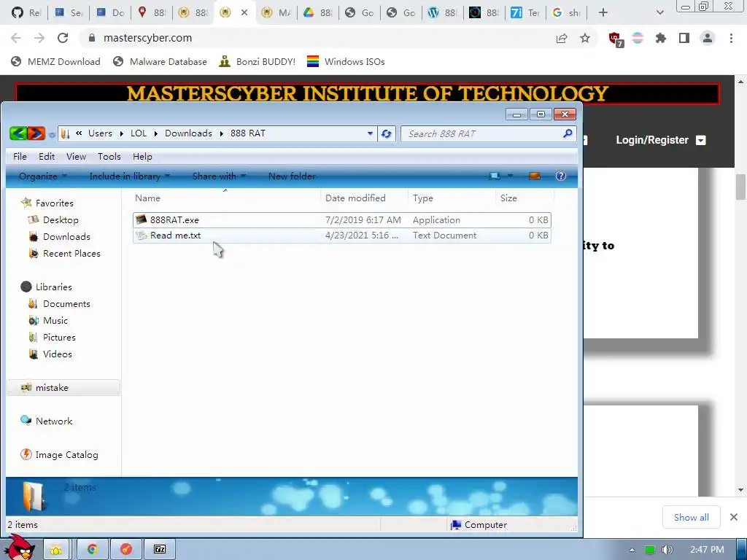Open the Tools menu

(109, 157)
